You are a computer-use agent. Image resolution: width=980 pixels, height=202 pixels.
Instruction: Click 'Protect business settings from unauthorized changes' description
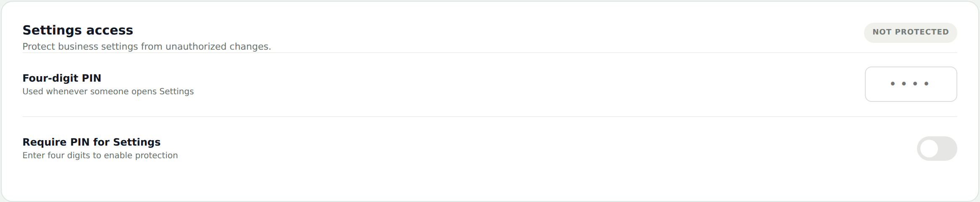click(x=147, y=47)
